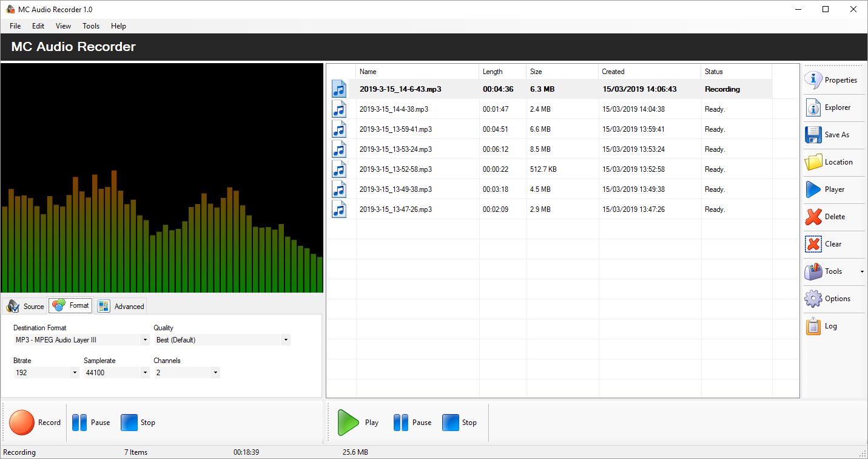Open the Bitrate dropdown

[74, 372]
